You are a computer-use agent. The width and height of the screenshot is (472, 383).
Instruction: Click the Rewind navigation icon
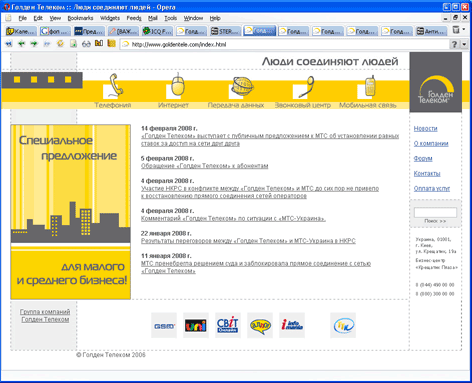[x=9, y=44]
